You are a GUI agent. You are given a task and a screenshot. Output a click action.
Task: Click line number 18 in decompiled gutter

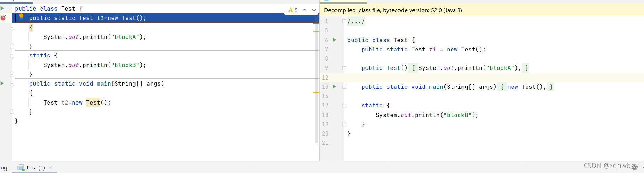point(325,115)
